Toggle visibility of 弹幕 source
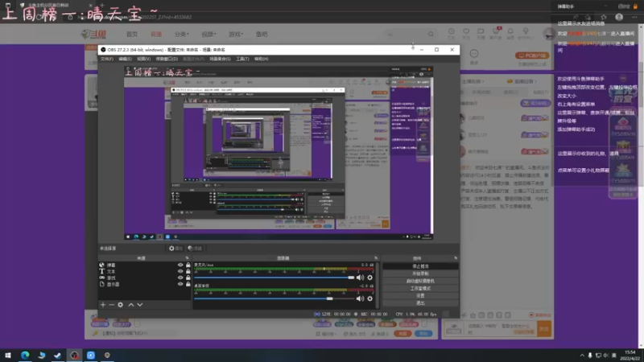644x362 pixels. (x=180, y=265)
